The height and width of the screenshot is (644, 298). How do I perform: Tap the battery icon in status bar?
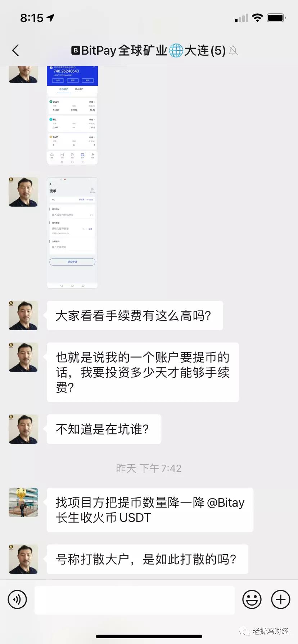(x=276, y=18)
